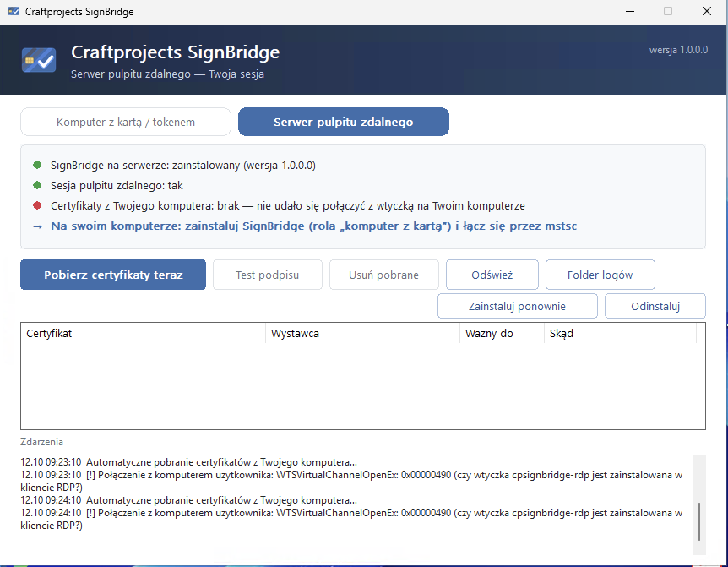Click the 09:23:10 "Automatyczne pobranie certyfikatów" log entry

click(x=189, y=462)
